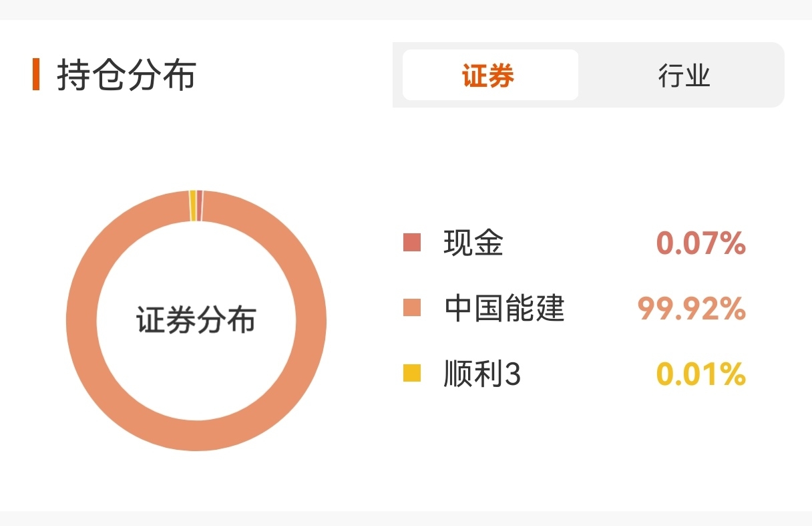Tap the 0.07% percentage value
The width and height of the screenshot is (812, 526).
(700, 243)
